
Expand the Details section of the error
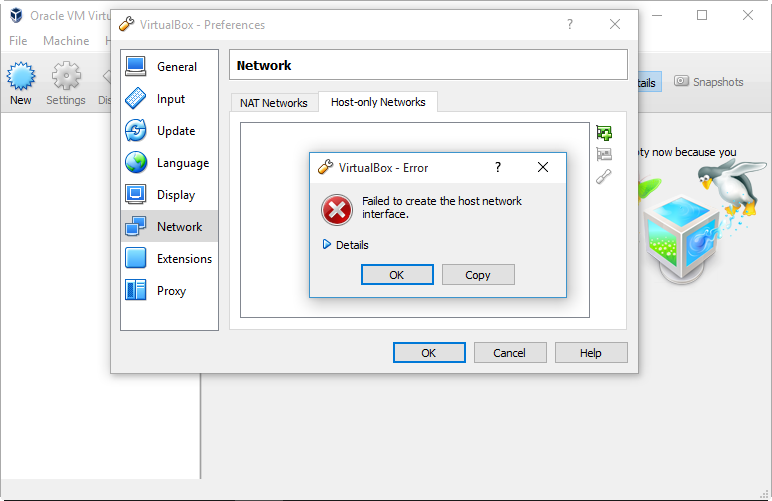point(346,245)
